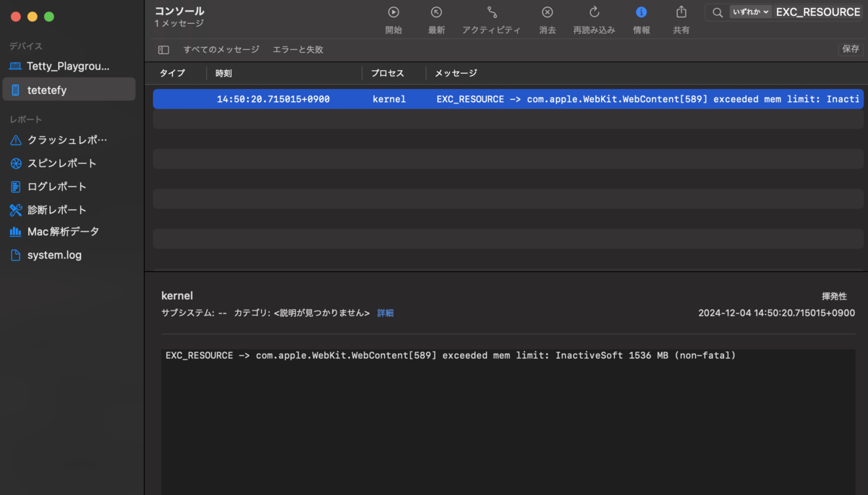
Task: Sort by the タイプ column header
Action: point(172,73)
